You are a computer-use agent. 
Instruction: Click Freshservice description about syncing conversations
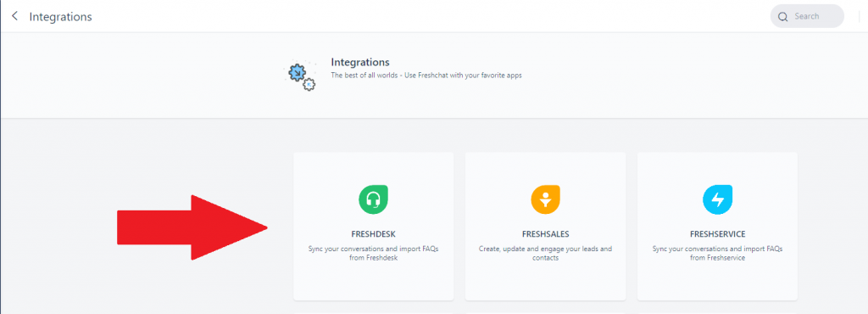coord(717,253)
